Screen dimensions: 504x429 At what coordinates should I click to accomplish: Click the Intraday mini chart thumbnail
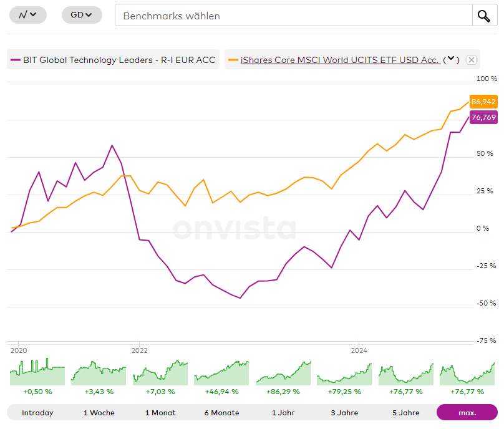(x=37, y=372)
